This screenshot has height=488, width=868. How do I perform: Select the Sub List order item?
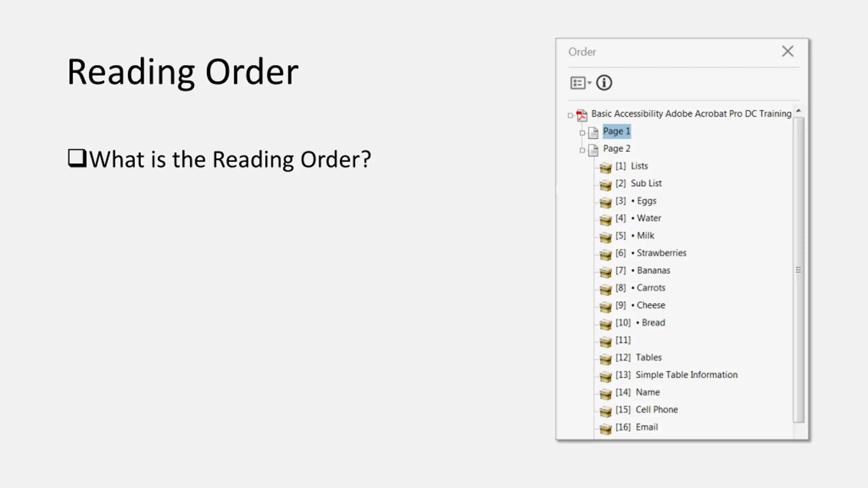click(646, 183)
